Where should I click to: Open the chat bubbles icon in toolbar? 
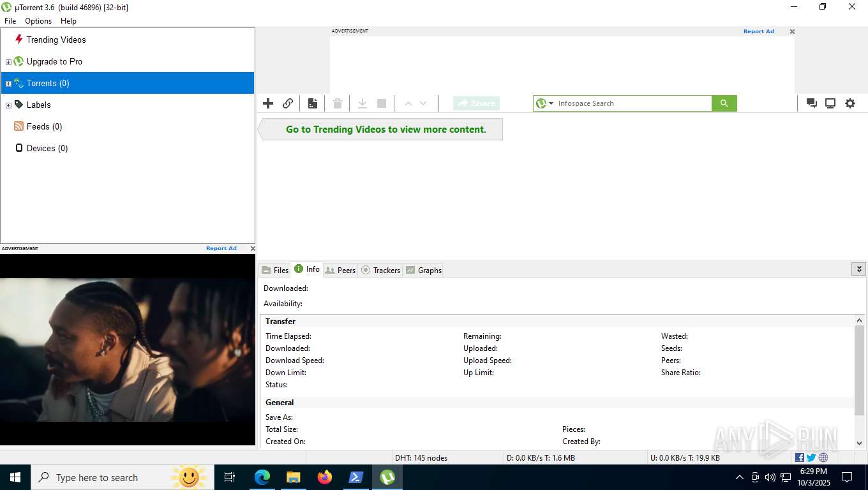pyautogui.click(x=811, y=103)
